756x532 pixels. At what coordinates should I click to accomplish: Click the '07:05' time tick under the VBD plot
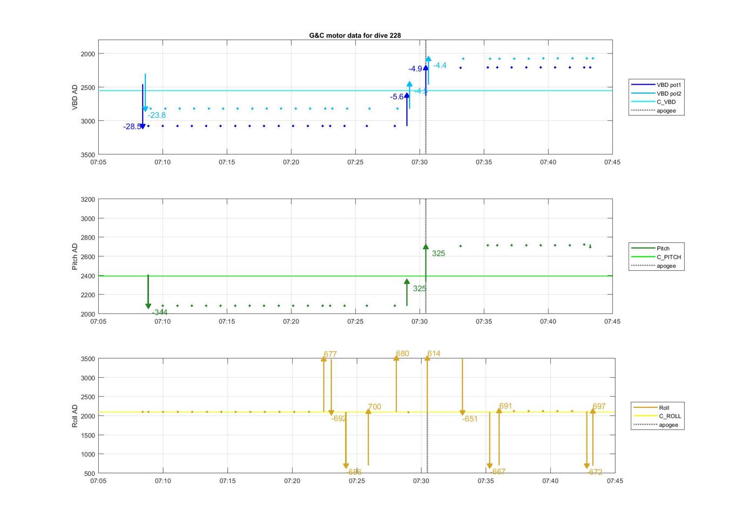[x=98, y=162]
